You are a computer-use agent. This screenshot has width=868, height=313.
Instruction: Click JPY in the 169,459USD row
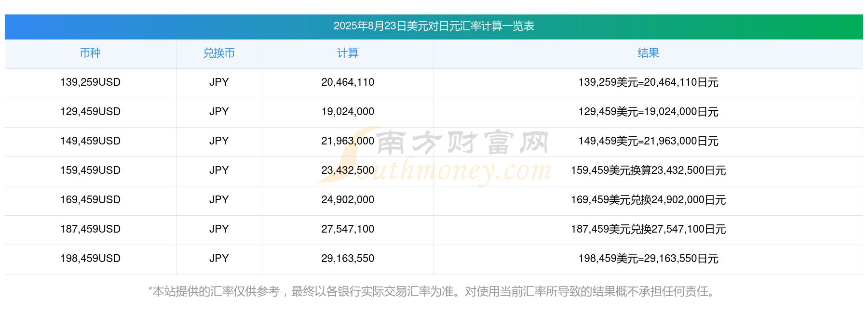coord(219,200)
